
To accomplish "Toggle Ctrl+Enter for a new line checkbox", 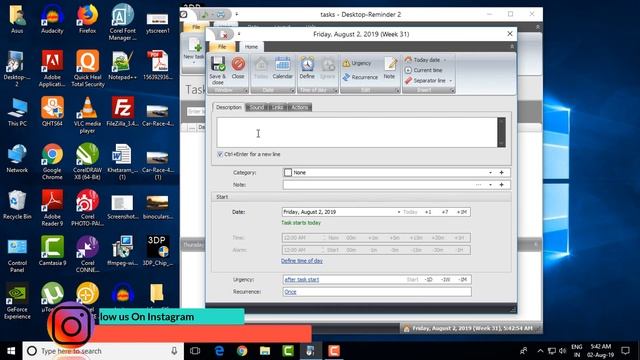I will click(x=220, y=154).
